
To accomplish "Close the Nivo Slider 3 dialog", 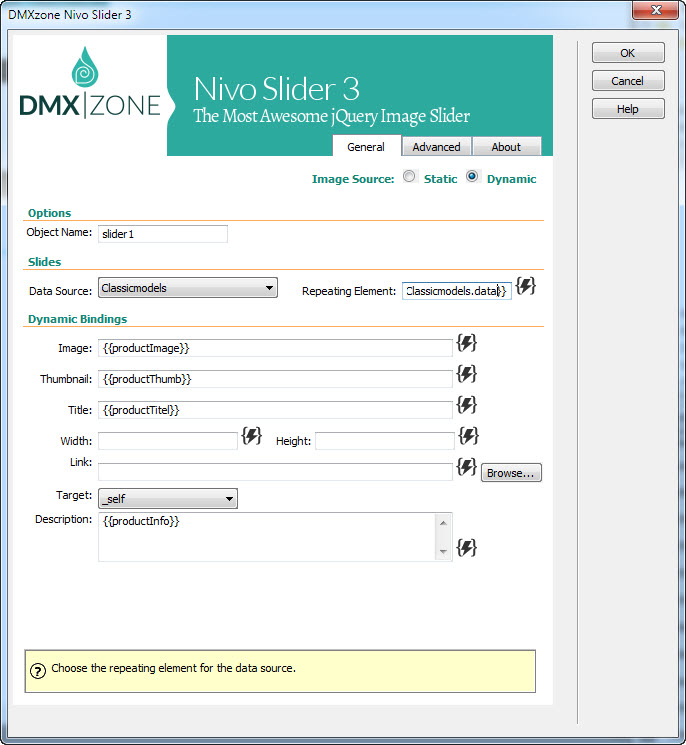I will (x=656, y=10).
